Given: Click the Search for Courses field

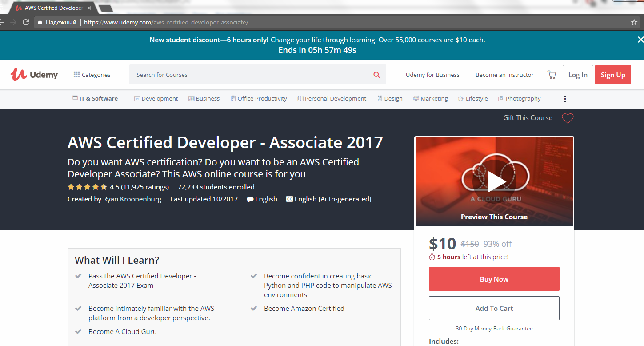Looking at the screenshot, I should (x=258, y=75).
